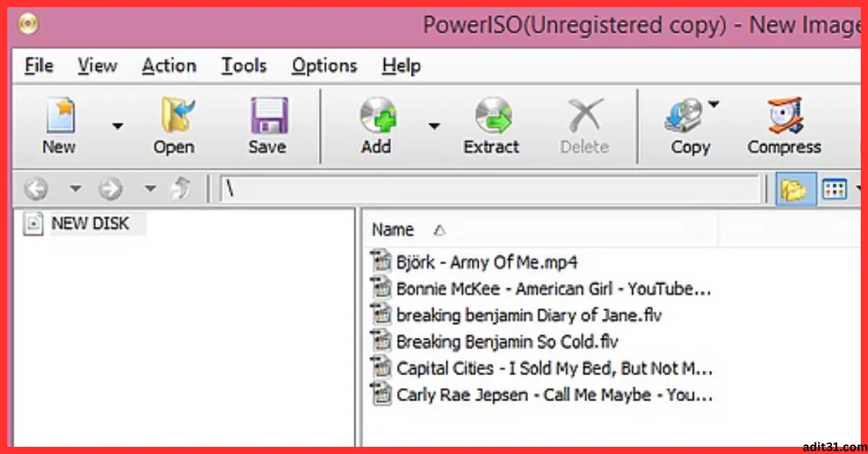Viewport: 868px width, 454px height.
Task: Extract files with the Extract icon
Action: click(493, 116)
